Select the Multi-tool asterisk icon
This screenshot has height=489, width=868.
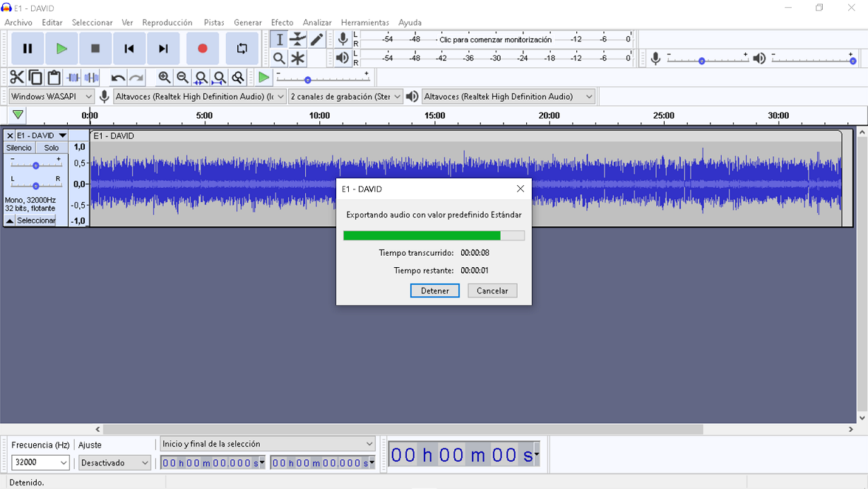(298, 58)
